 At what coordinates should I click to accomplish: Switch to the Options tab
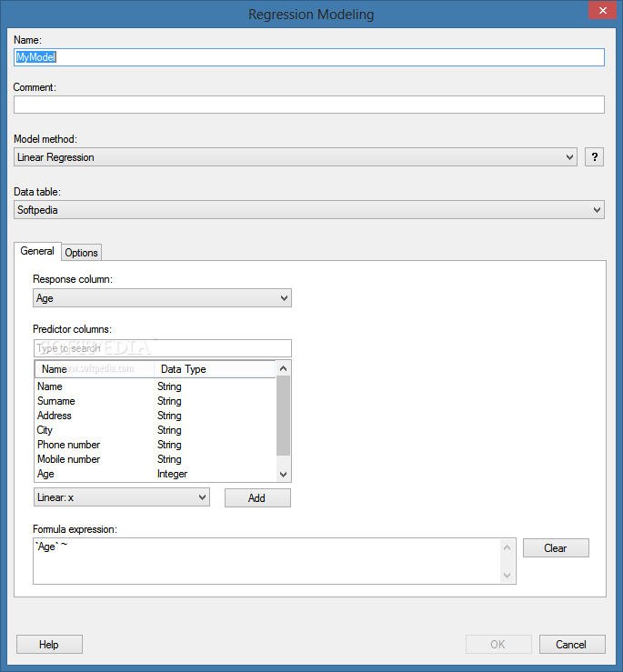click(81, 253)
